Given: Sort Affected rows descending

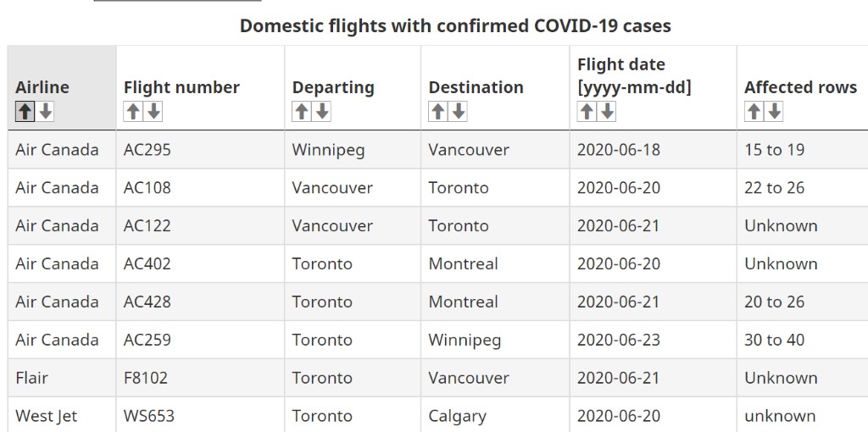Looking at the screenshot, I should click(x=774, y=112).
